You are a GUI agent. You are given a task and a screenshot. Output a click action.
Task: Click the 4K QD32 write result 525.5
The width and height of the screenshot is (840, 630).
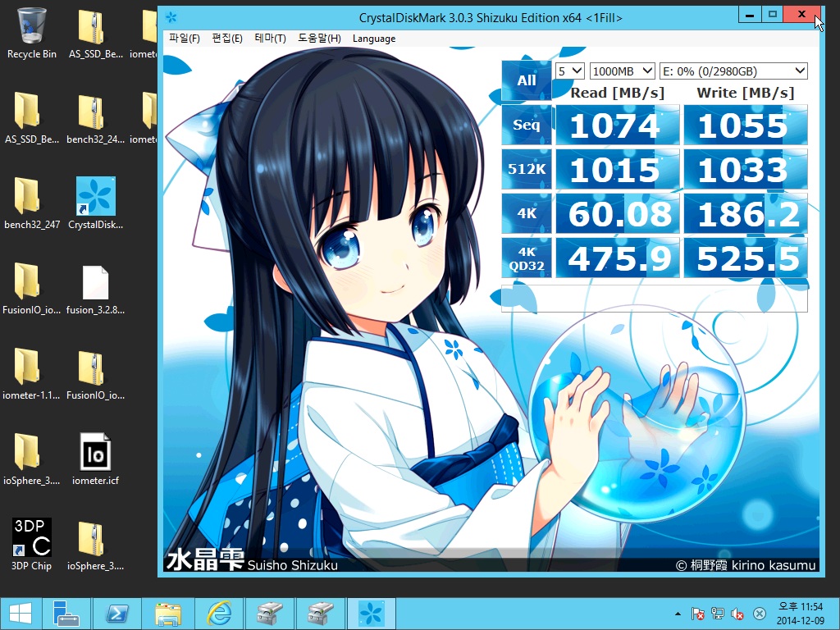(x=745, y=258)
